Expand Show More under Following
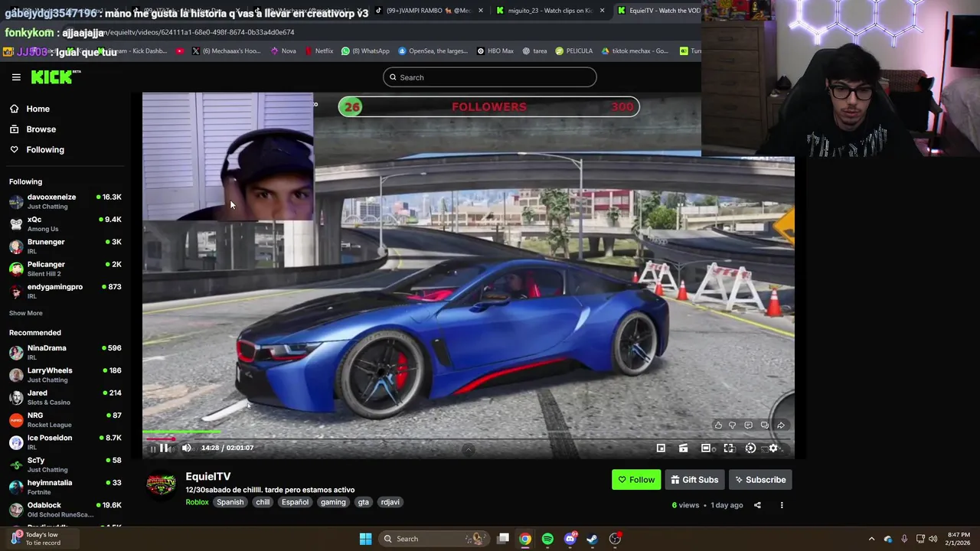Image resolution: width=980 pixels, height=551 pixels. pyautogui.click(x=26, y=313)
